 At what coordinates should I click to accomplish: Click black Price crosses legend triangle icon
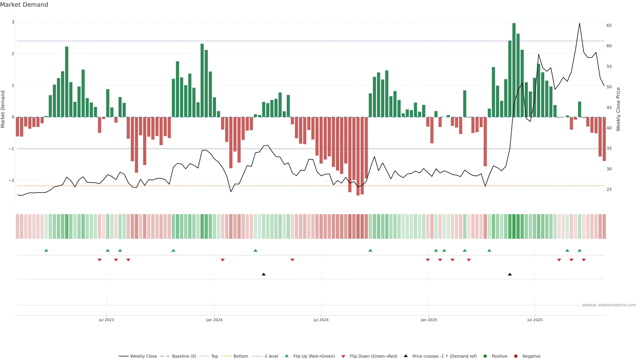[406, 356]
